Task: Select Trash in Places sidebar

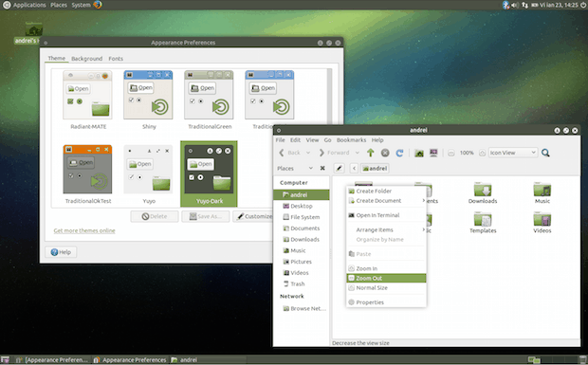Action: pyautogui.click(x=302, y=283)
